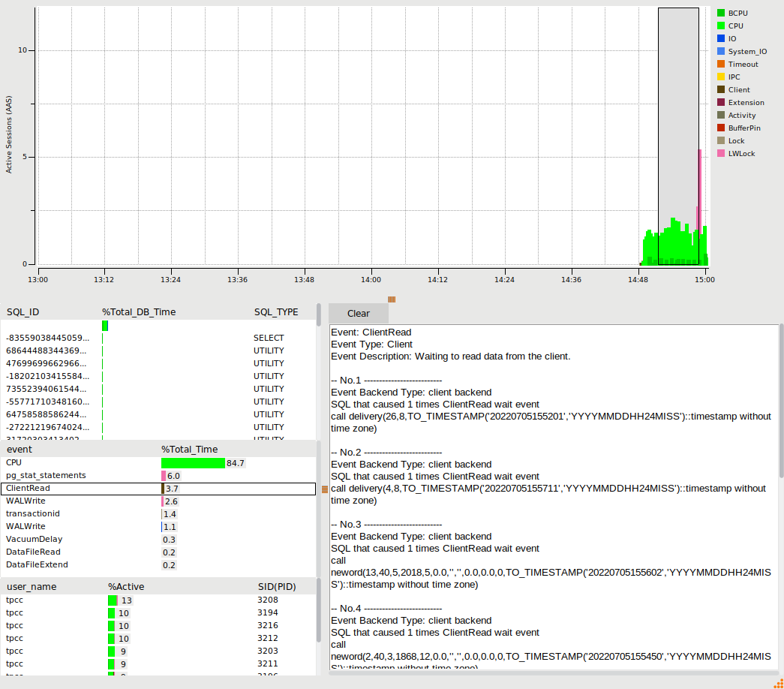Viewport: 784px width, 689px height.
Task: Select SQL row -27221219674024...
Action: click(158, 427)
